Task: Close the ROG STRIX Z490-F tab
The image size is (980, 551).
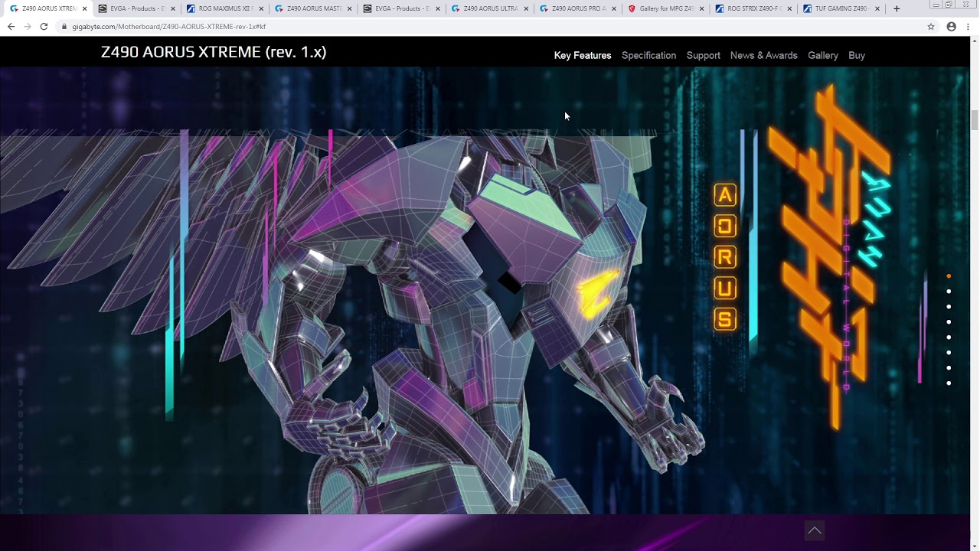Action: tap(789, 8)
